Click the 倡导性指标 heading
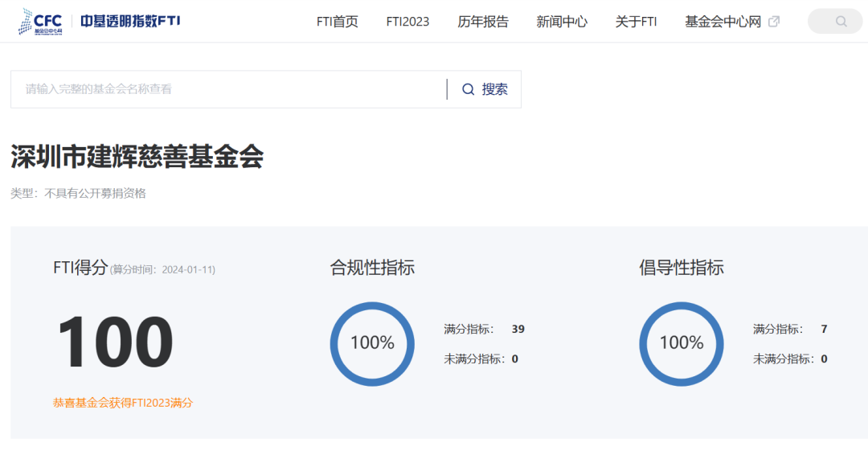868x459 pixels. tap(681, 268)
